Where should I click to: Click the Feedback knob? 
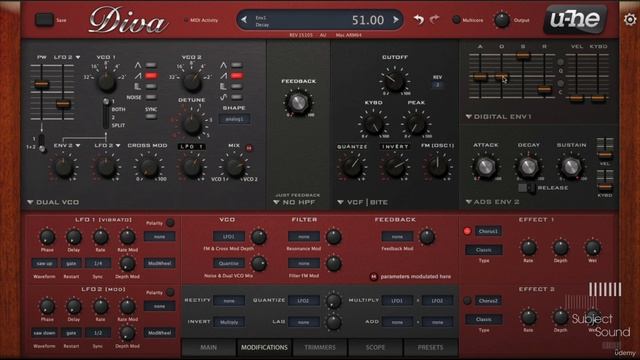point(298,102)
